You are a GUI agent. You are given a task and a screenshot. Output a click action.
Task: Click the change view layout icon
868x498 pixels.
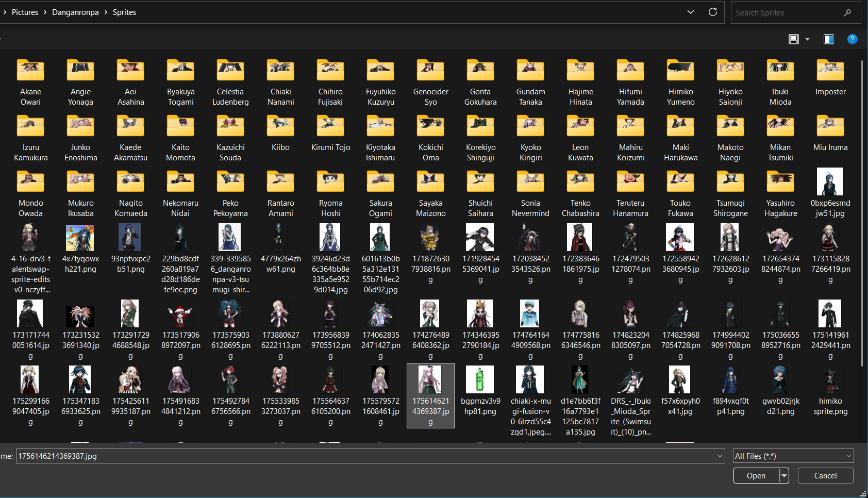(794, 39)
